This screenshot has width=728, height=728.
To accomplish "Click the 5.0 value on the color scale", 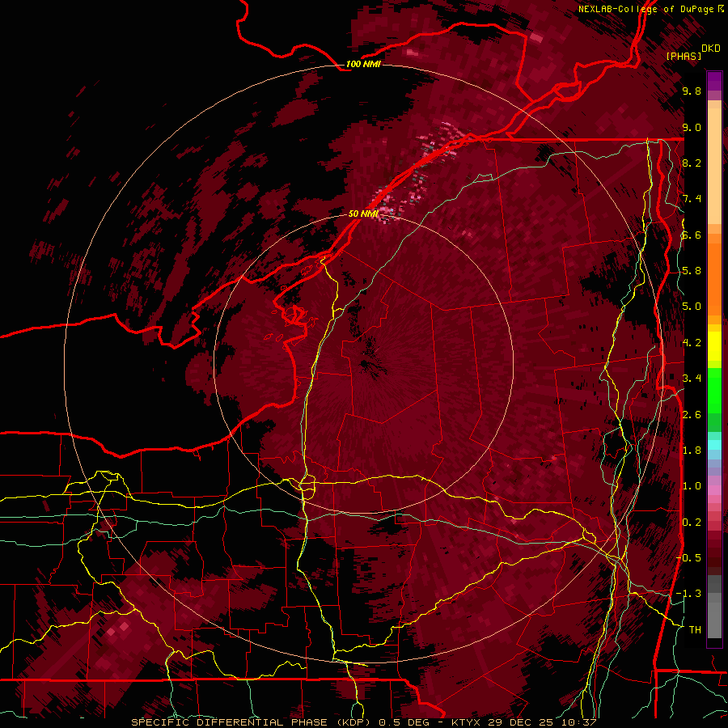I will click(x=692, y=307).
